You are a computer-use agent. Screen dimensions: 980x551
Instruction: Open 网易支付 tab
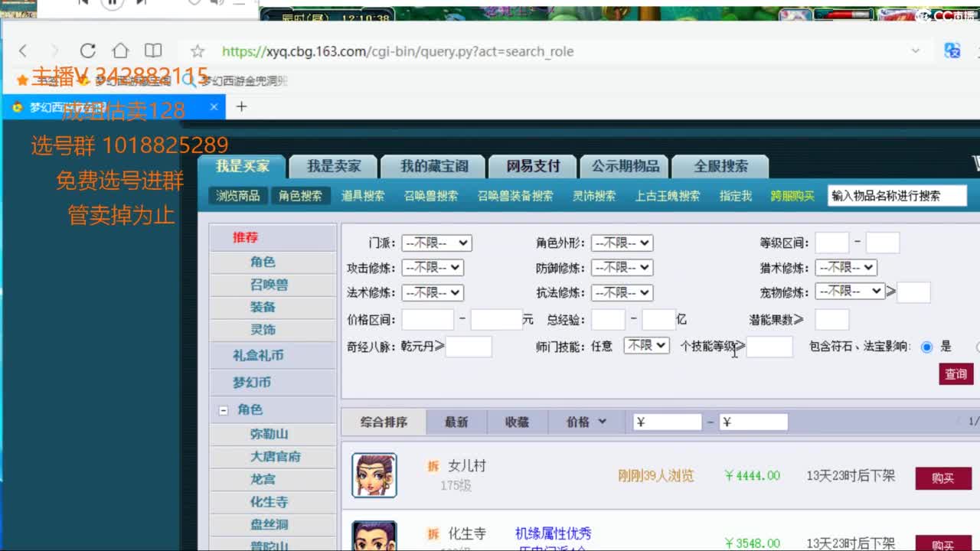(x=534, y=166)
